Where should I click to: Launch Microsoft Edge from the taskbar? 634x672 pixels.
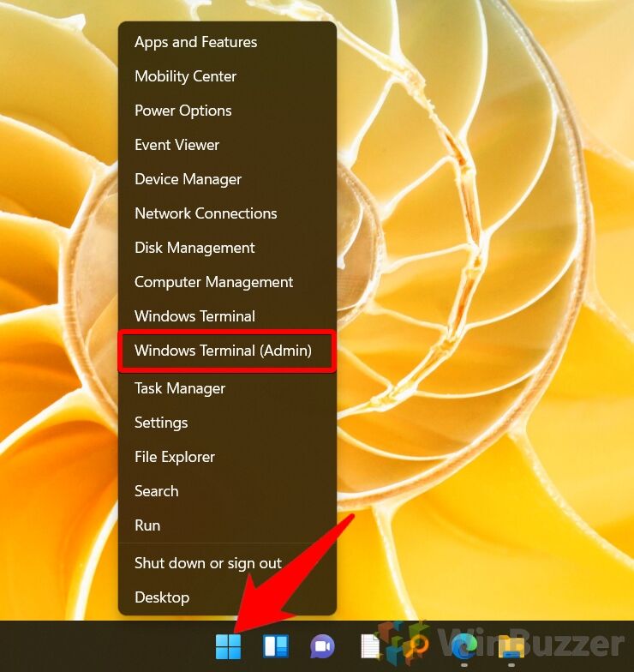pyautogui.click(x=464, y=646)
